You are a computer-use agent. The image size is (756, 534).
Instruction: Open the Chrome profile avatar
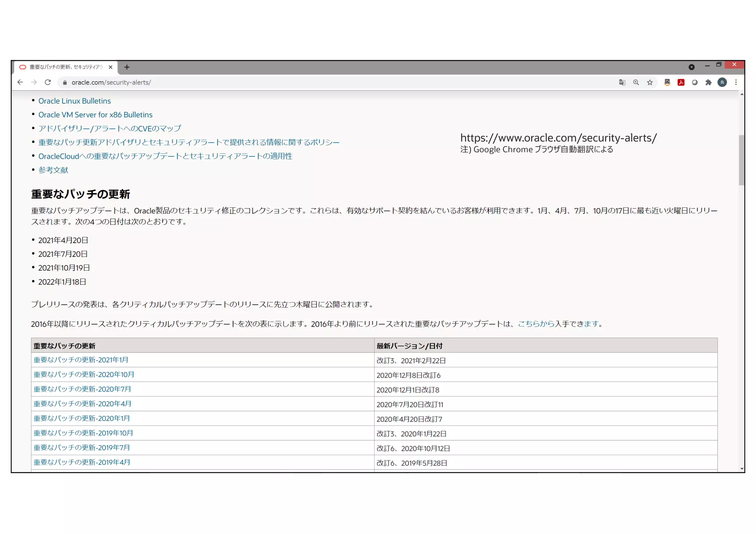(722, 82)
